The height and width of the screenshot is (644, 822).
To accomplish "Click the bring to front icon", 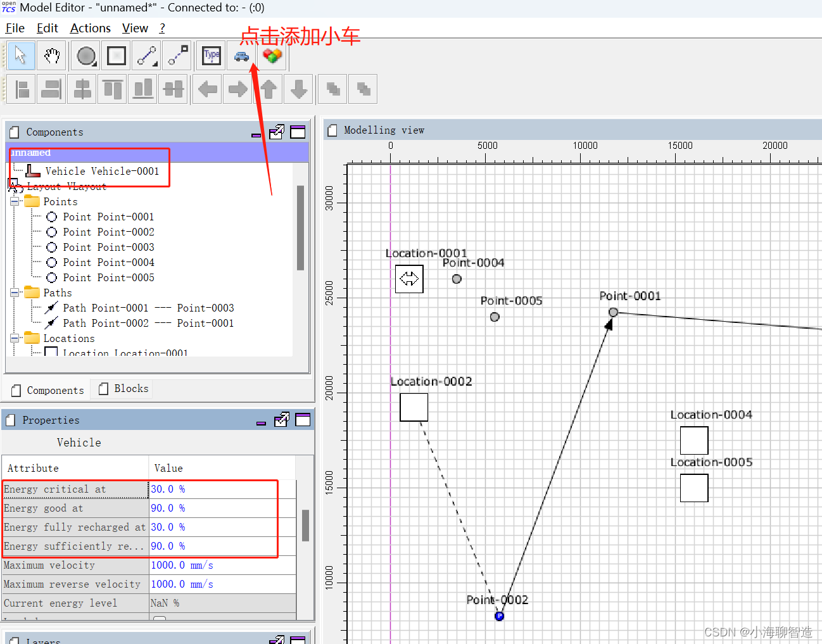I will [x=332, y=89].
